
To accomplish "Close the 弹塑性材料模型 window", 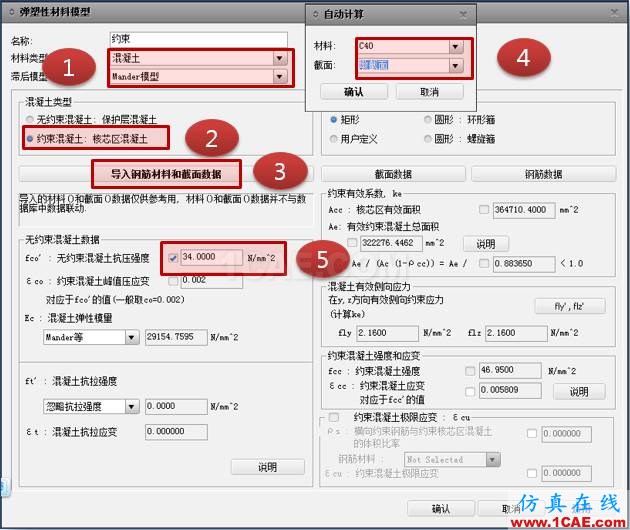I will (614, 12).
